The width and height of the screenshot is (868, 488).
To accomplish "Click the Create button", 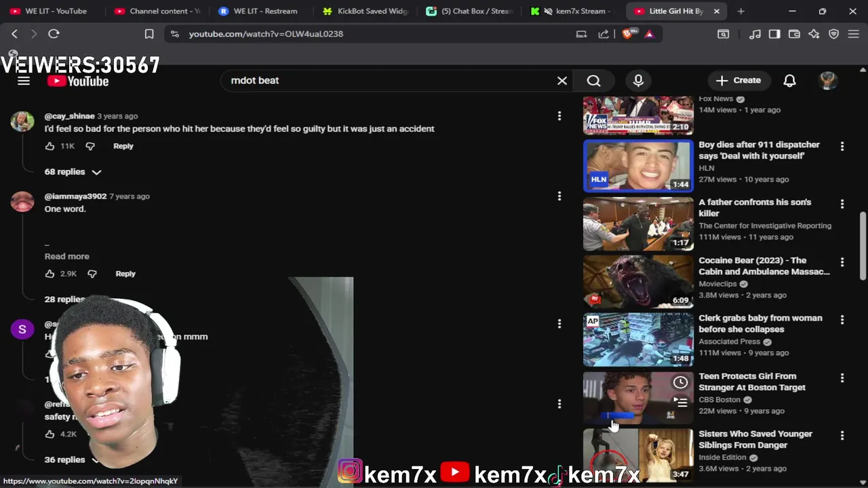I will click(738, 81).
